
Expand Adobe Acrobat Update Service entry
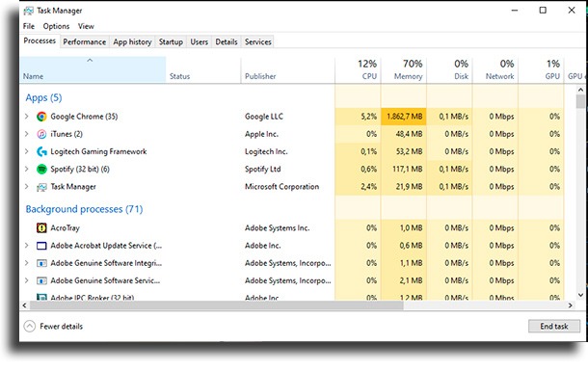(x=27, y=246)
